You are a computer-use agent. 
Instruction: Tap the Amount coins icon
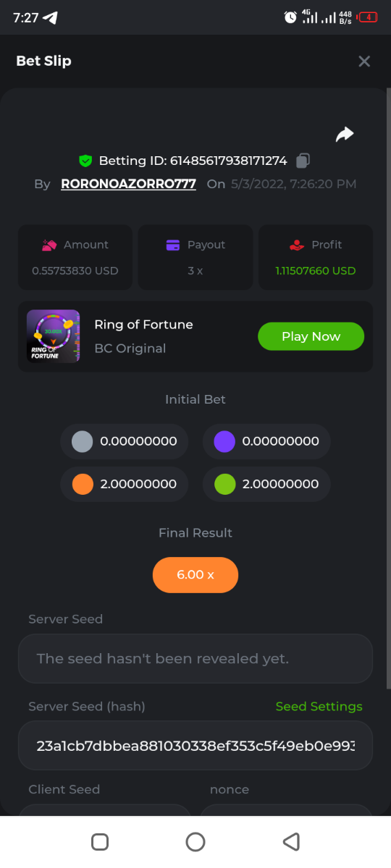point(49,245)
